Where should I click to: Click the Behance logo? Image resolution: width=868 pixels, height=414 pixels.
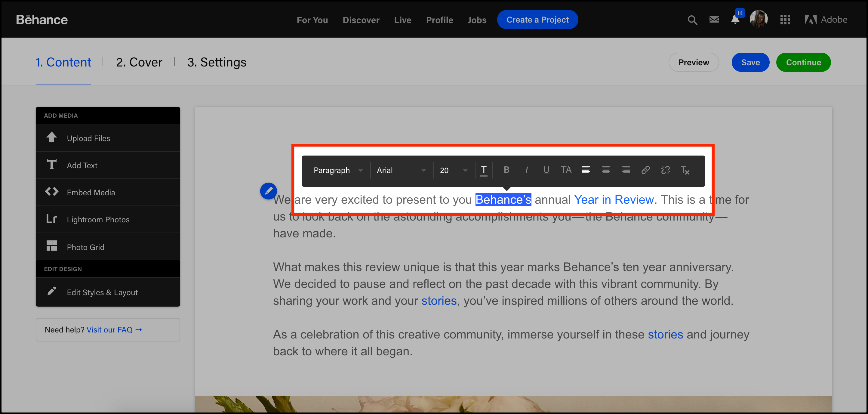[x=42, y=20]
